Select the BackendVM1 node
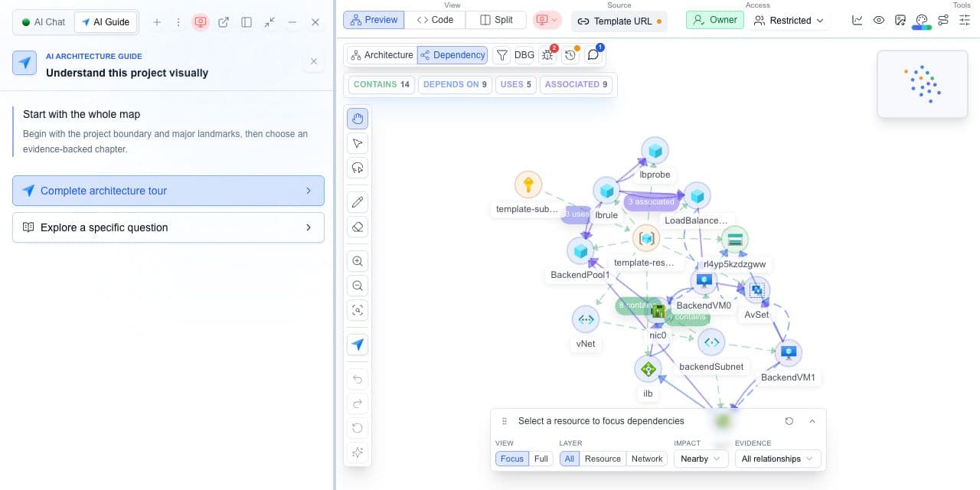Image resolution: width=980 pixels, height=490 pixels. pos(788,353)
